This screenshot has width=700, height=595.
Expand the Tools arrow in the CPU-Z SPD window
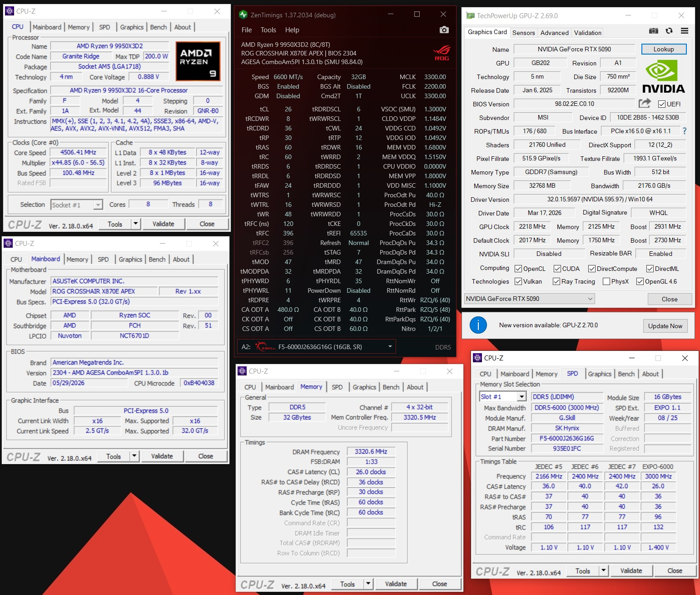point(603,570)
